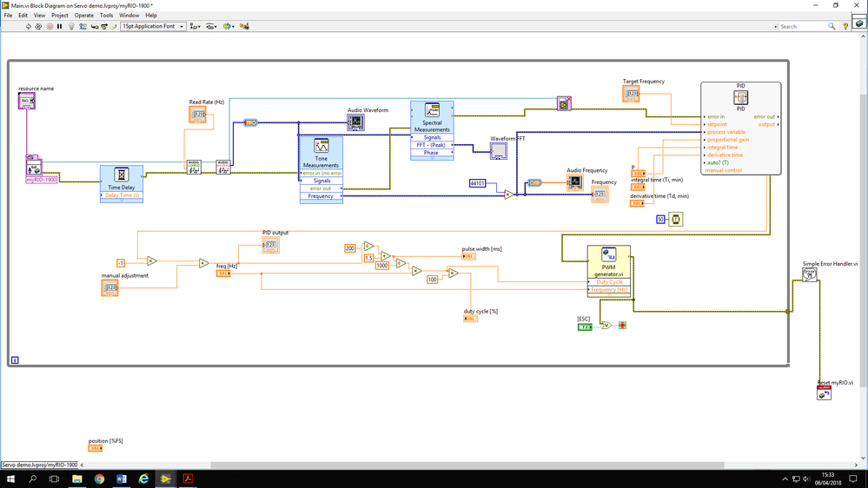Select the Or gate next to [ESC]
The height and width of the screenshot is (488, 868).
[606, 326]
